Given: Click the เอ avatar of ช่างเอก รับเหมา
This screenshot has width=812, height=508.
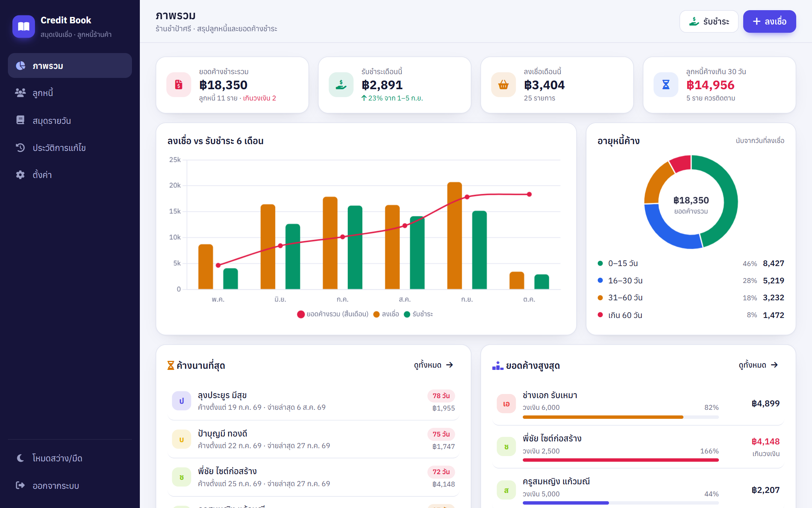Looking at the screenshot, I should (x=506, y=404).
